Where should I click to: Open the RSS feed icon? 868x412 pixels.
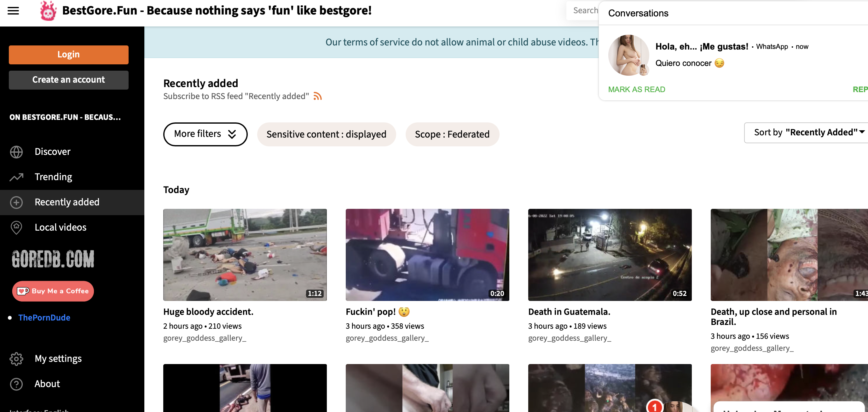point(317,97)
